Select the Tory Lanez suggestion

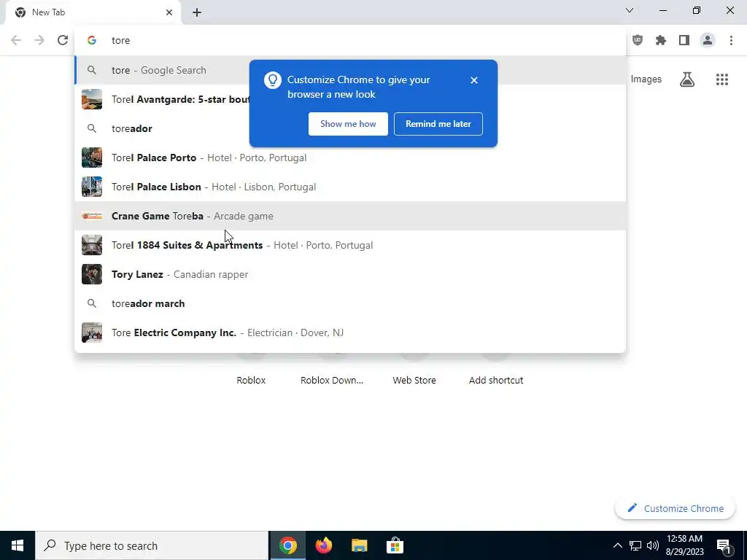click(349, 274)
